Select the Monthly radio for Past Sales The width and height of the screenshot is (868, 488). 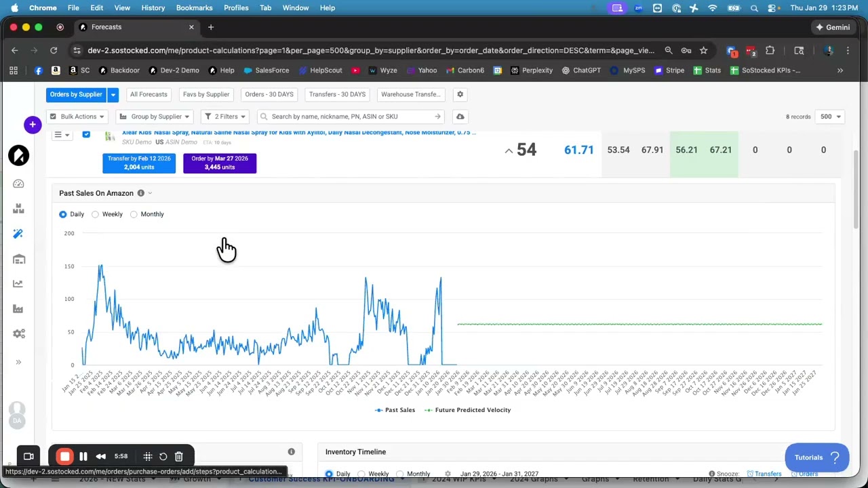(134, 214)
